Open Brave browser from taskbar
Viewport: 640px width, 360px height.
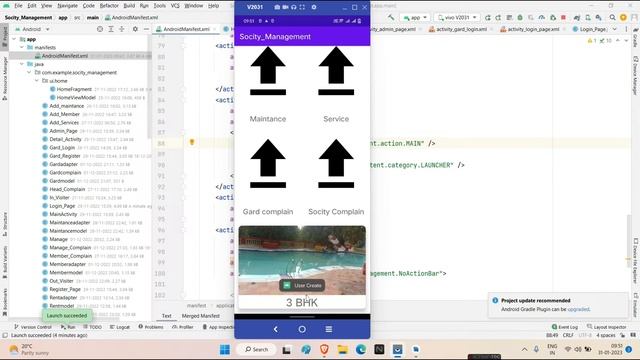coord(324,349)
